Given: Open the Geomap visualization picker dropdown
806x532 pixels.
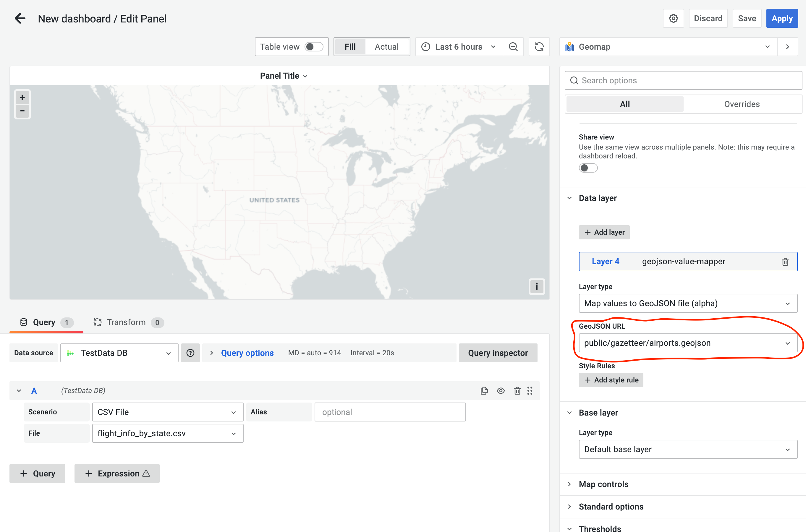Looking at the screenshot, I should 767,46.
